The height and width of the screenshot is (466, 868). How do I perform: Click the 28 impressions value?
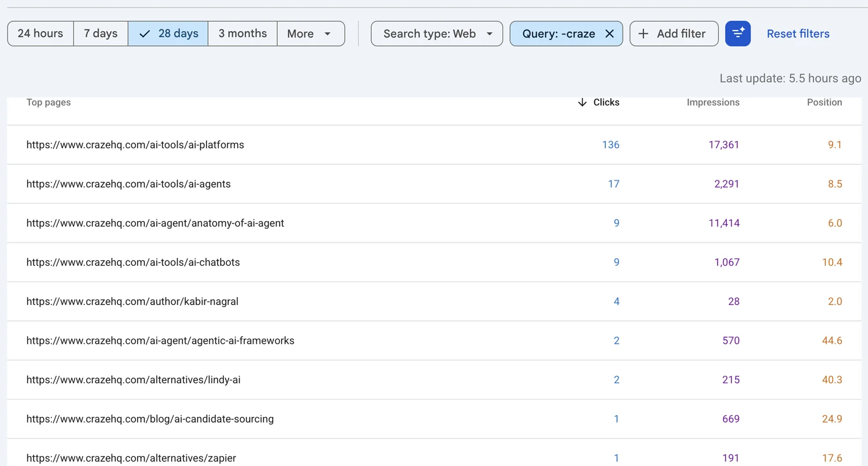pos(734,302)
